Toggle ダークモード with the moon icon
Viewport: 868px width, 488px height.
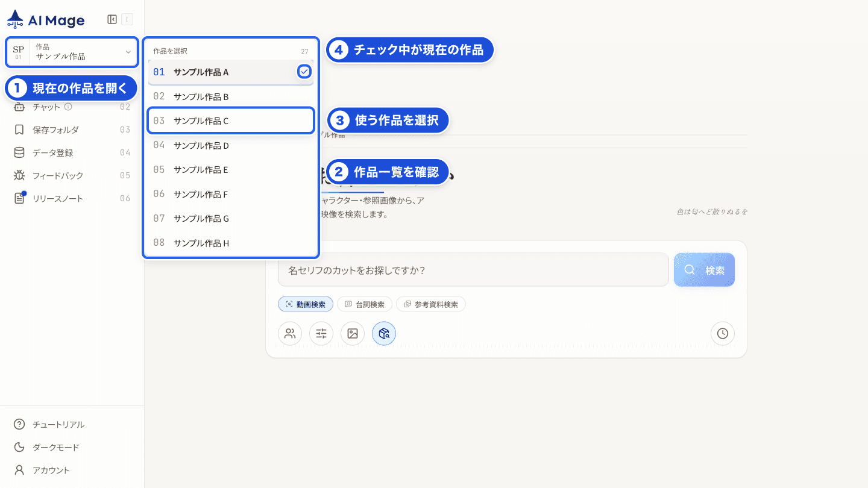[x=72, y=447]
